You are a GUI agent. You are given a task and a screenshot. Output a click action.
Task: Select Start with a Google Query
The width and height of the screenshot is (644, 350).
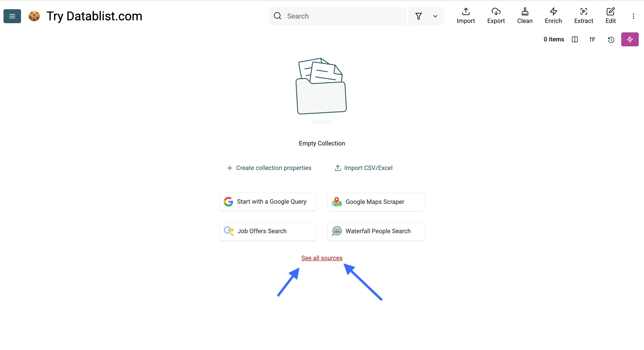(268, 201)
